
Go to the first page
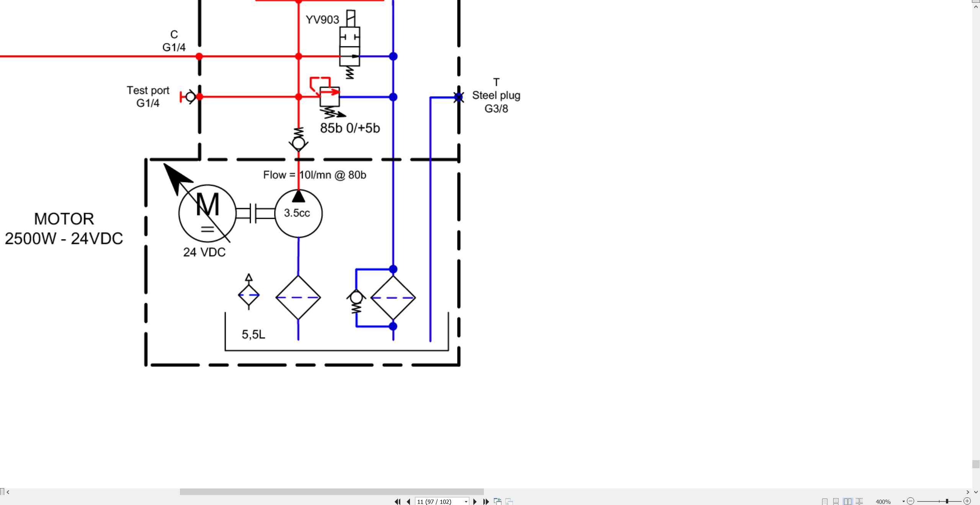click(398, 502)
